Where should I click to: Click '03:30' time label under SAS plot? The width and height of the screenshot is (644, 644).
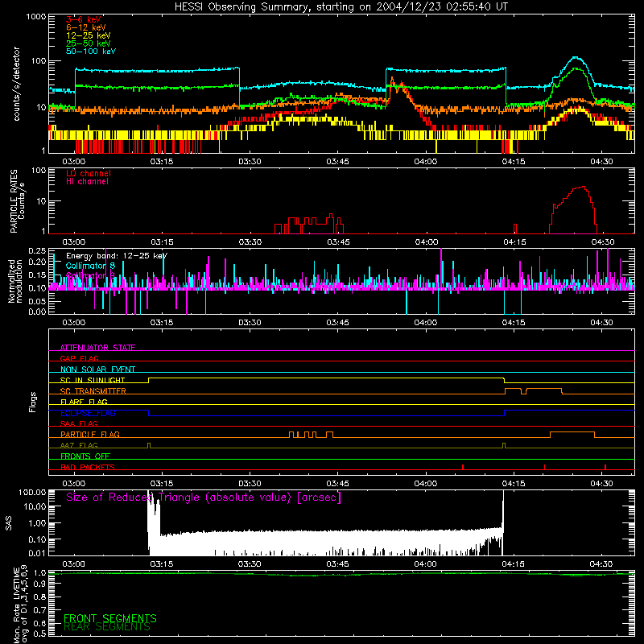(250, 564)
